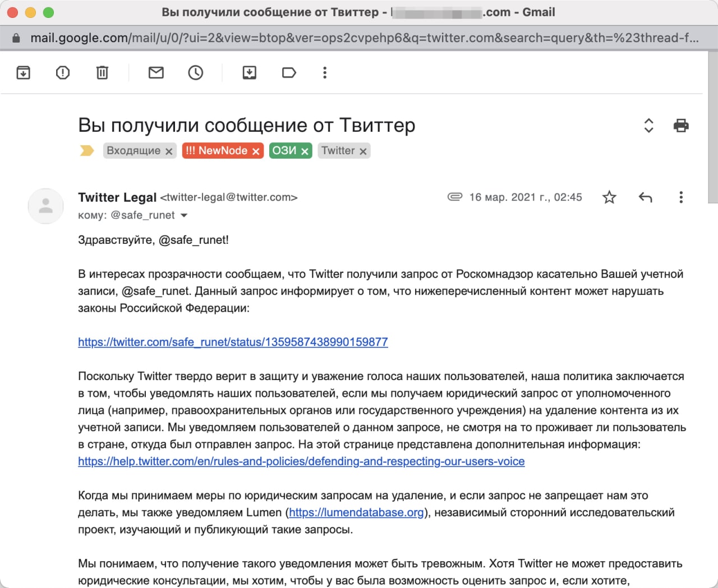The width and height of the screenshot is (718, 588).
Task: Click the sender's avatar image
Action: click(x=45, y=206)
